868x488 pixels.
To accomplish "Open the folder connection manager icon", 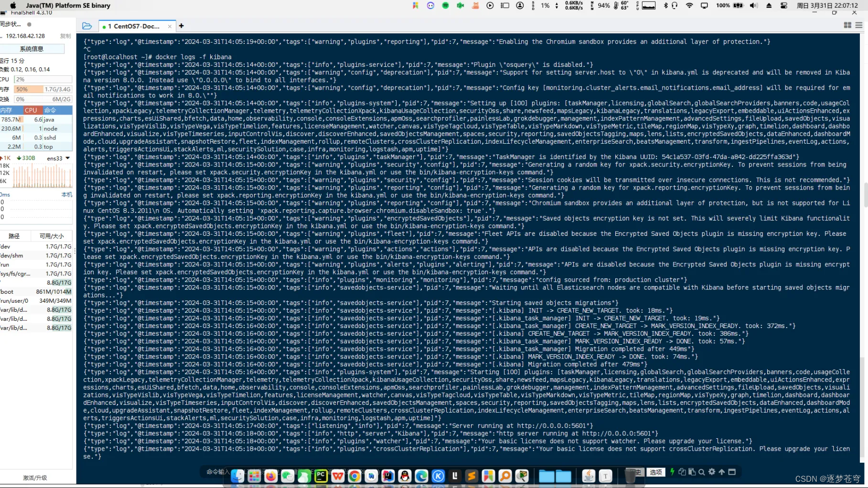I will click(86, 26).
